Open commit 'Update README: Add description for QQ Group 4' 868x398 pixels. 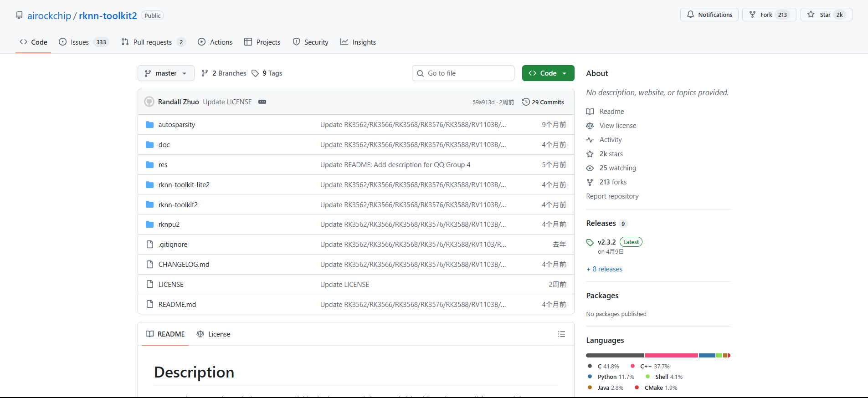[x=395, y=165]
